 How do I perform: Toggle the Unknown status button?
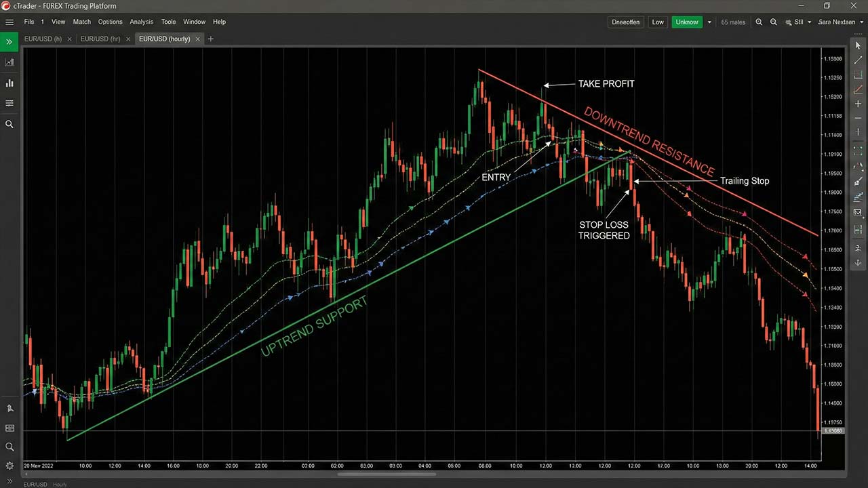coord(686,22)
